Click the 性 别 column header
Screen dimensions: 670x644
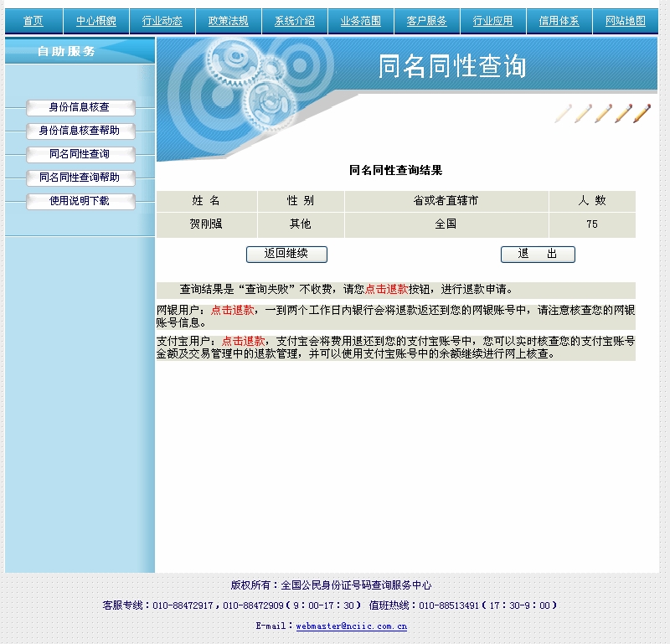[301, 200]
